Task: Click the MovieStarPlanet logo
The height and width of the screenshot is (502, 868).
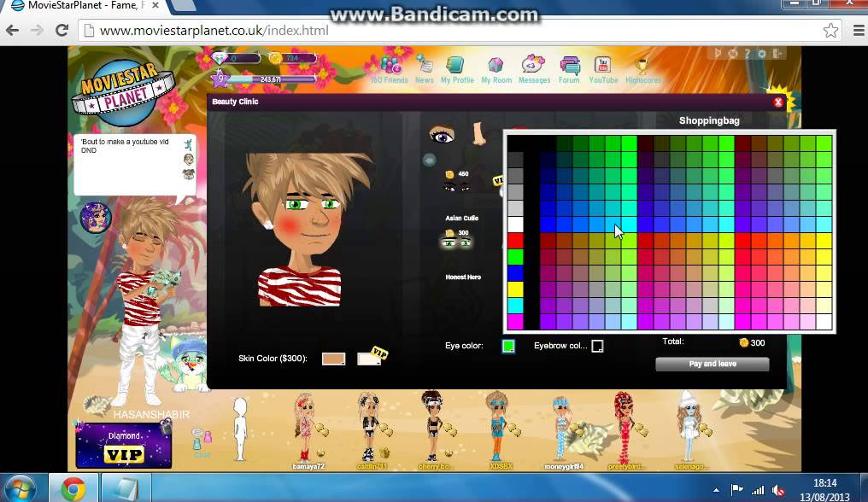Action: (123, 92)
